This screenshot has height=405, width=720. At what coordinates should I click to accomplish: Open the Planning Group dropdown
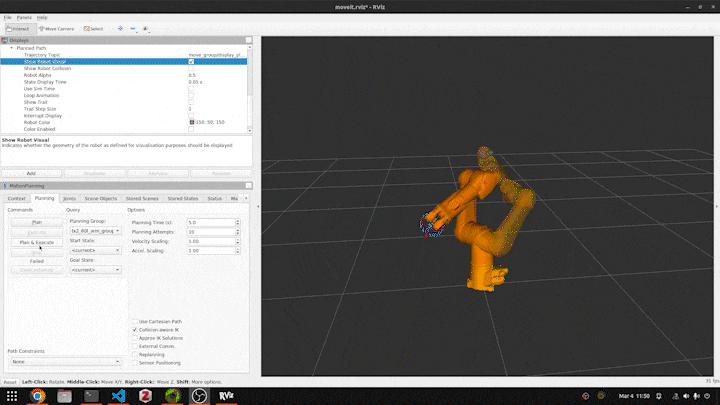pyautogui.click(x=95, y=231)
